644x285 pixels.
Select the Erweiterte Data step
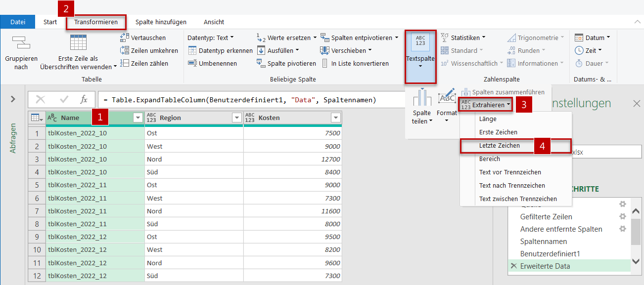pyautogui.click(x=569, y=266)
